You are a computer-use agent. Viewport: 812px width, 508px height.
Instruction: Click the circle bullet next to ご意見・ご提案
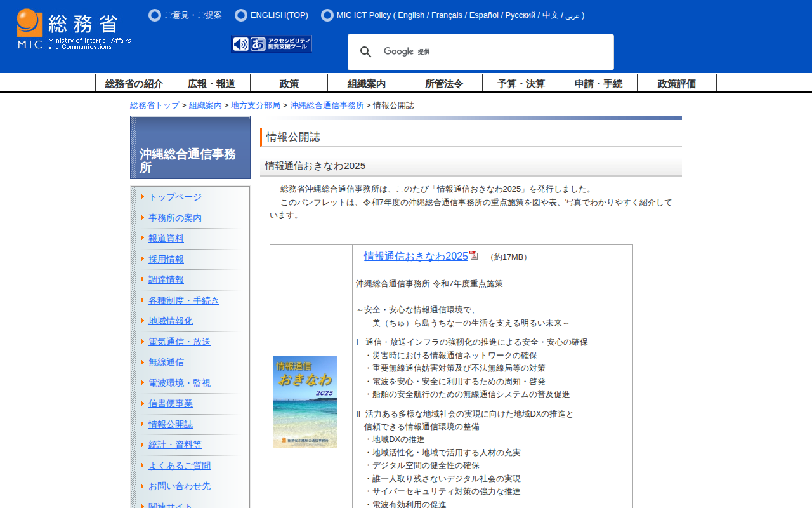(x=155, y=15)
